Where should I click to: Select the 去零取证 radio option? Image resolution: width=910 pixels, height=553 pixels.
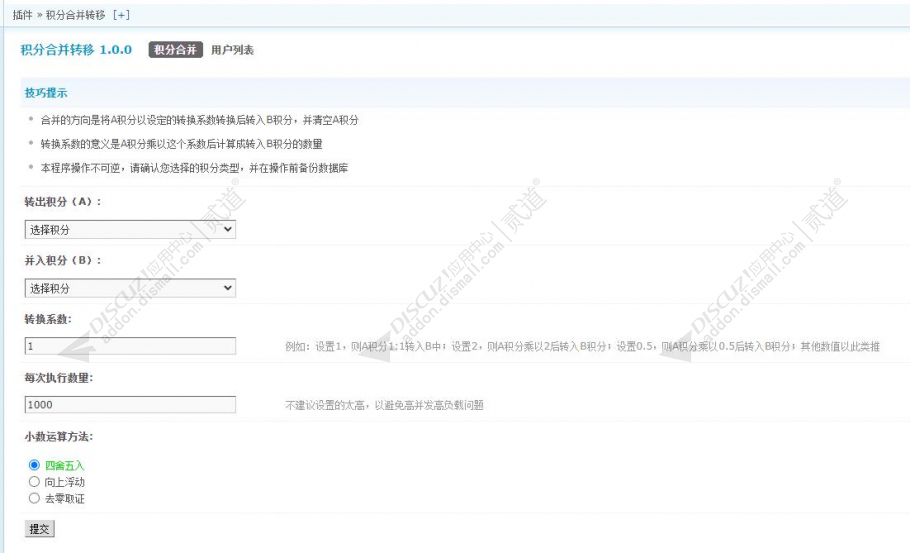[34, 498]
